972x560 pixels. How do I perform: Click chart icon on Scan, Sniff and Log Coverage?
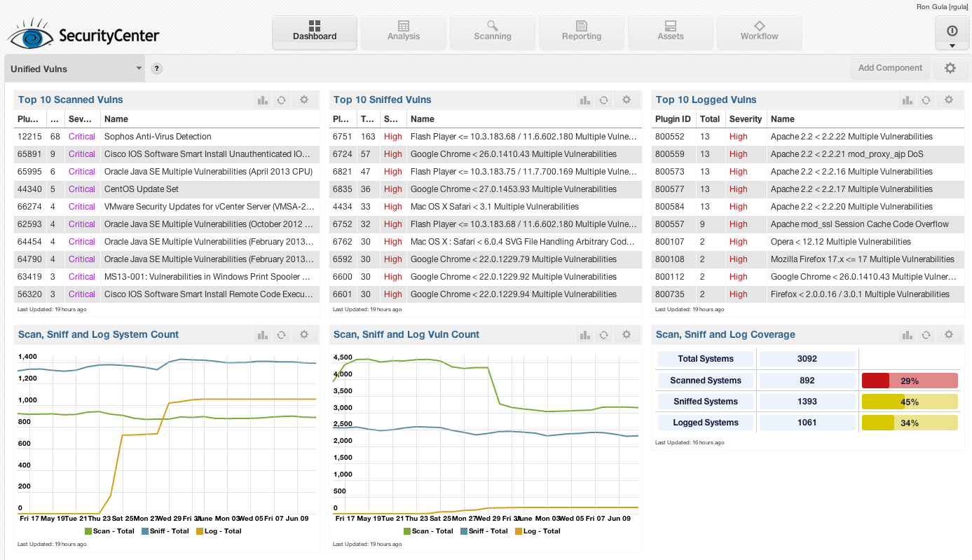908,335
